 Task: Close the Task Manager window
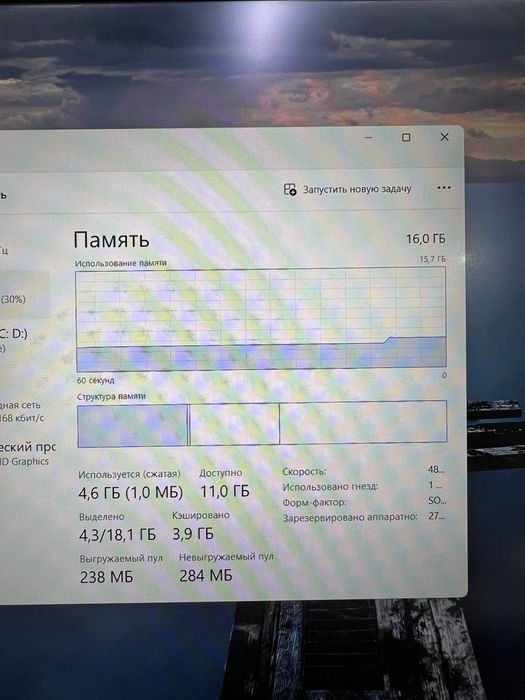click(x=444, y=137)
